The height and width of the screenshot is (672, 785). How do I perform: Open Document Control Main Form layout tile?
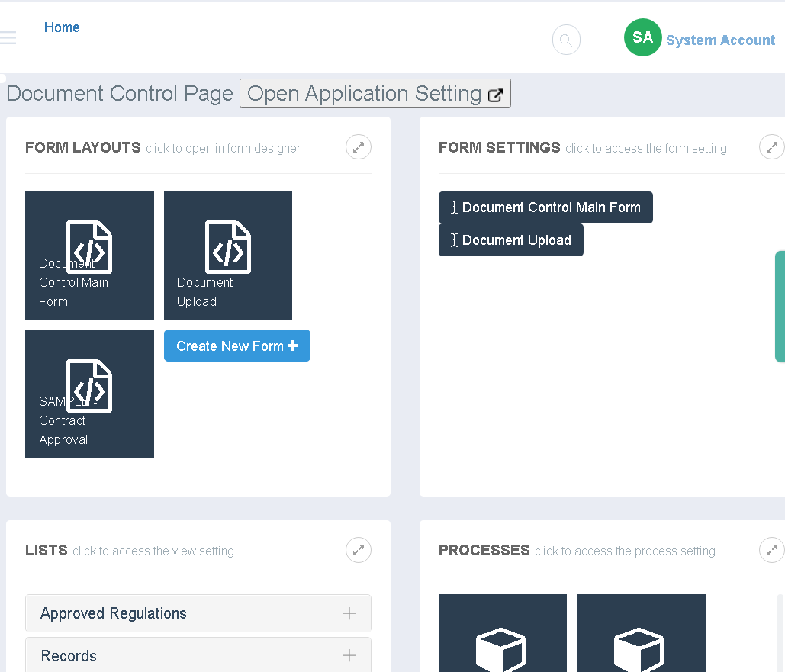click(89, 256)
